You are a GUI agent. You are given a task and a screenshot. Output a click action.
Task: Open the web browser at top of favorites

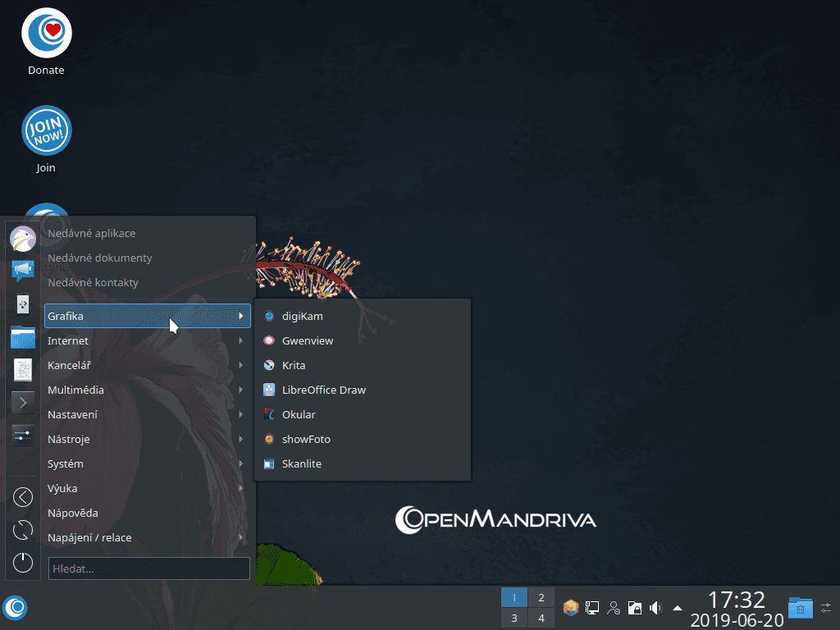(22, 238)
